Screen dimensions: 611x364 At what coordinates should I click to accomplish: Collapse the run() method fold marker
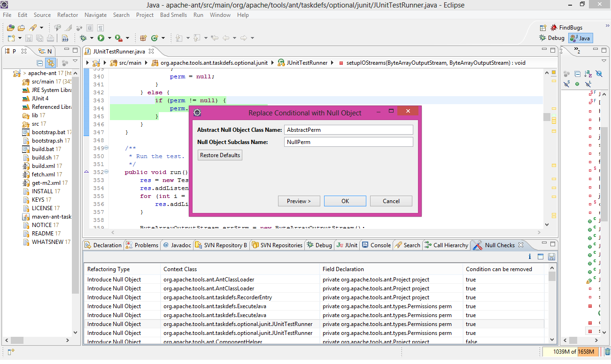106,173
